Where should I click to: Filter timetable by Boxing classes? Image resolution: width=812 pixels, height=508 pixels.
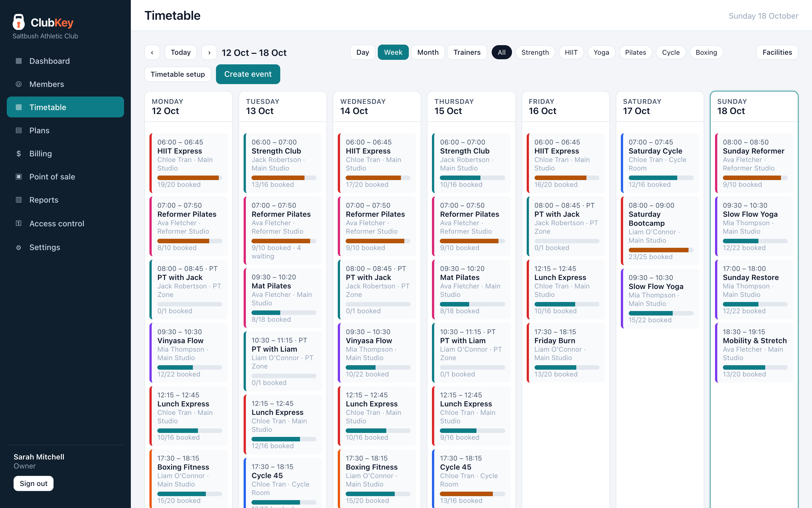tap(706, 52)
